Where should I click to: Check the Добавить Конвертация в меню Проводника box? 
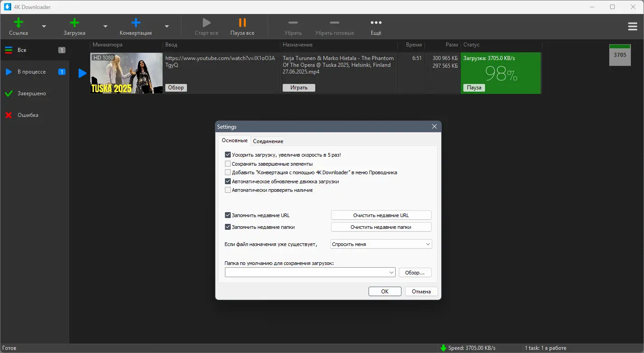(x=228, y=172)
